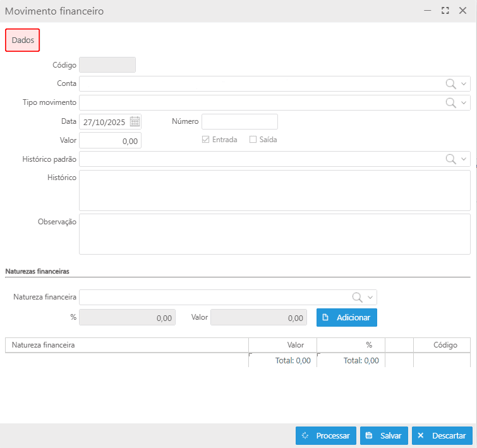Expand the Conta dropdown arrow
The width and height of the screenshot is (477, 448).
[464, 84]
